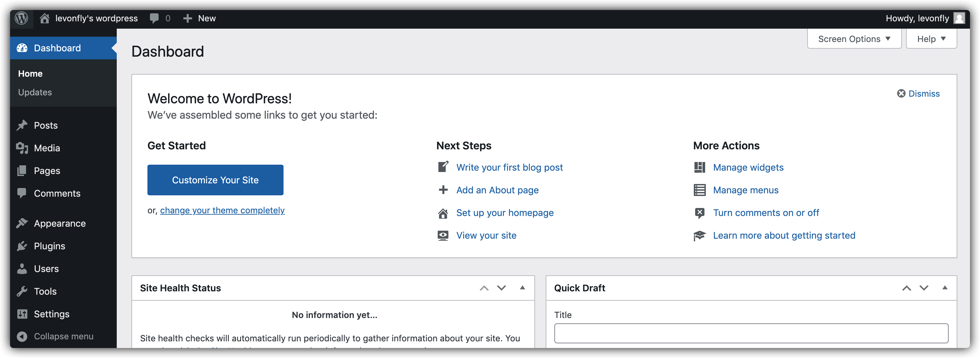
Task: Click the graduation cap icon
Action: (699, 236)
